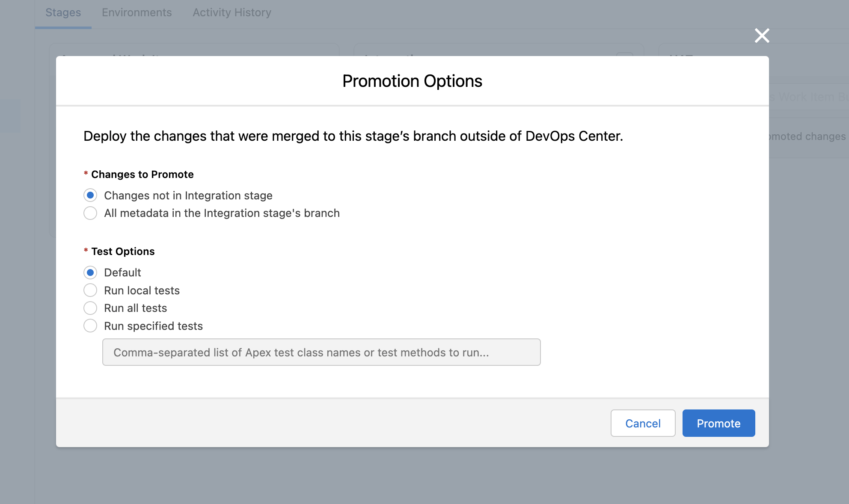Choose the 'Run specified tests' radio circle
849x504 pixels.
[x=90, y=326]
